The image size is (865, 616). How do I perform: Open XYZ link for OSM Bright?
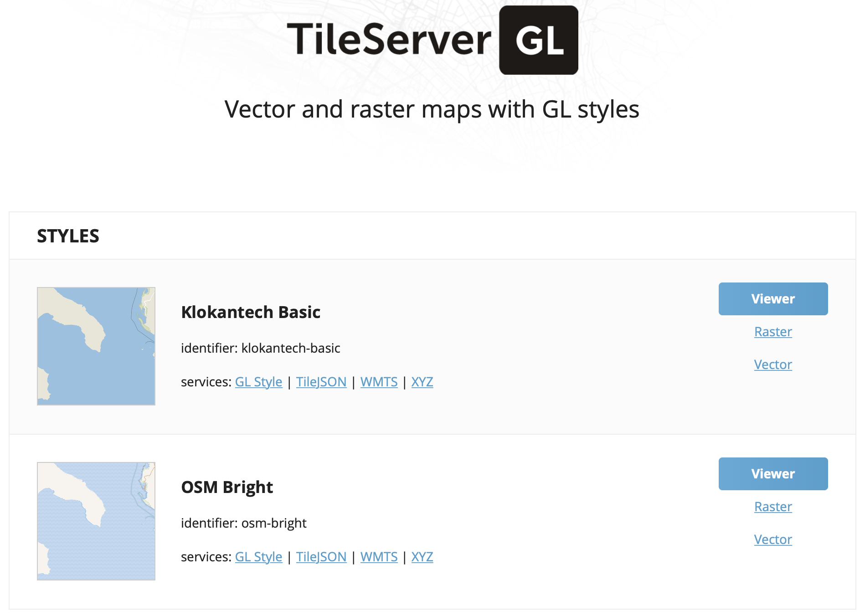tap(422, 557)
